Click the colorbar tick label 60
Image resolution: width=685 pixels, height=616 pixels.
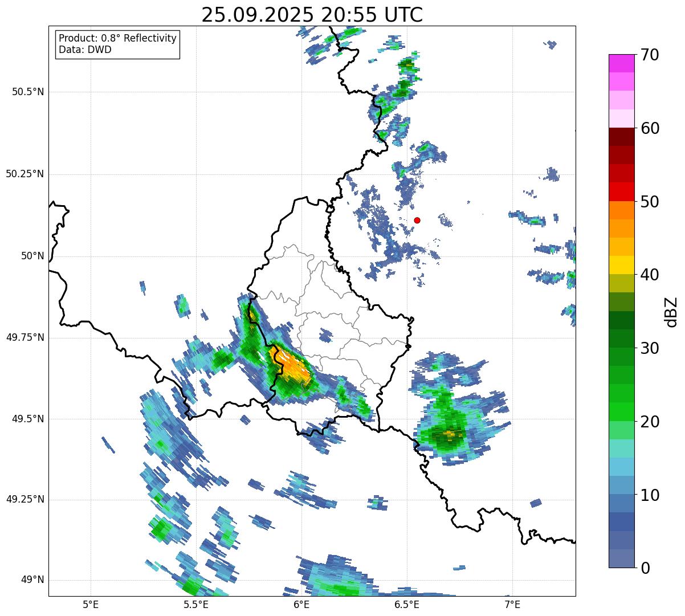click(650, 128)
